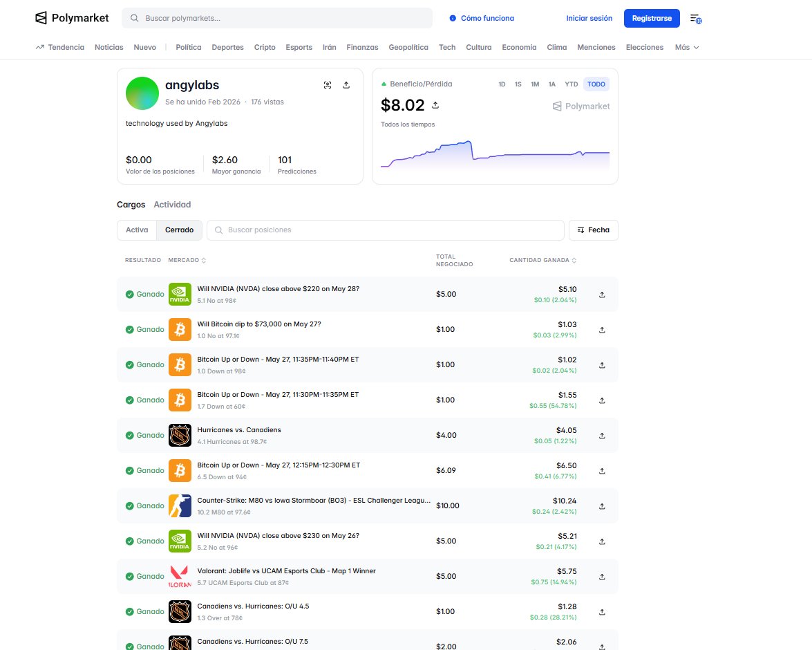Share the angylabs profile via upload icon

[x=346, y=85]
